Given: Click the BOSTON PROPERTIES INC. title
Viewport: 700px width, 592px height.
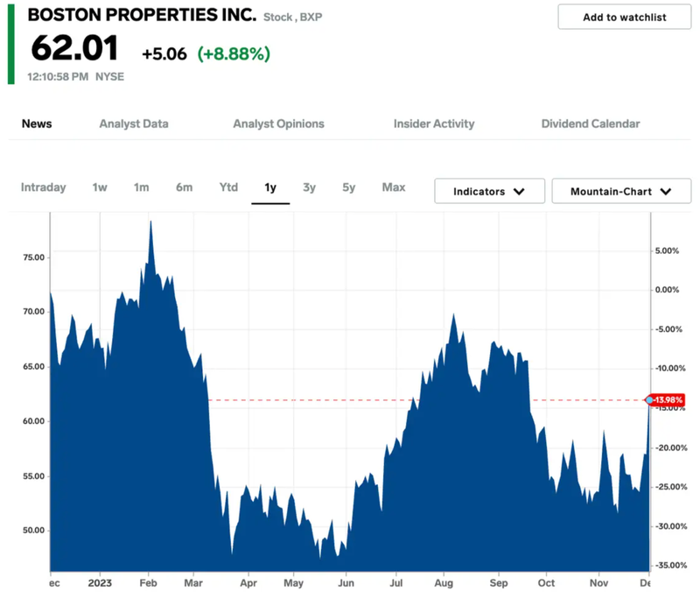Looking at the screenshot, I should pyautogui.click(x=142, y=15).
